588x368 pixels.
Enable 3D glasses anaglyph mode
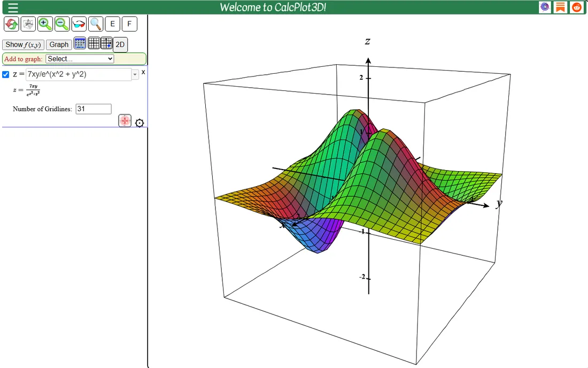tap(79, 24)
